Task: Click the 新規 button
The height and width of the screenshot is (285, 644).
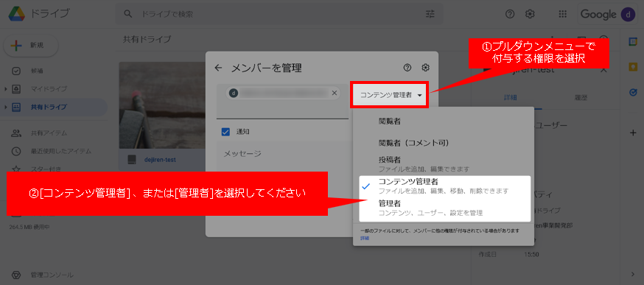Action: point(31,45)
